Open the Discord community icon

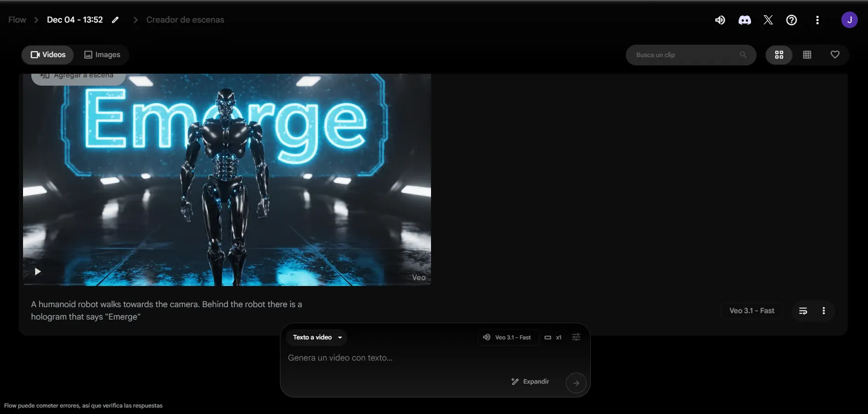[x=745, y=20]
